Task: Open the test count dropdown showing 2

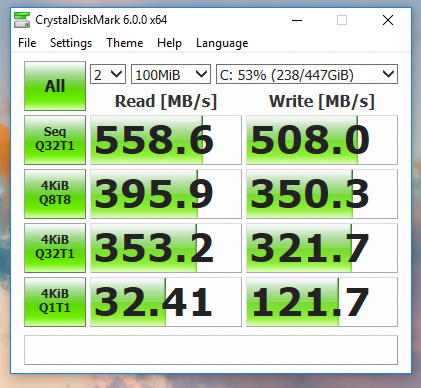Action: tap(108, 74)
